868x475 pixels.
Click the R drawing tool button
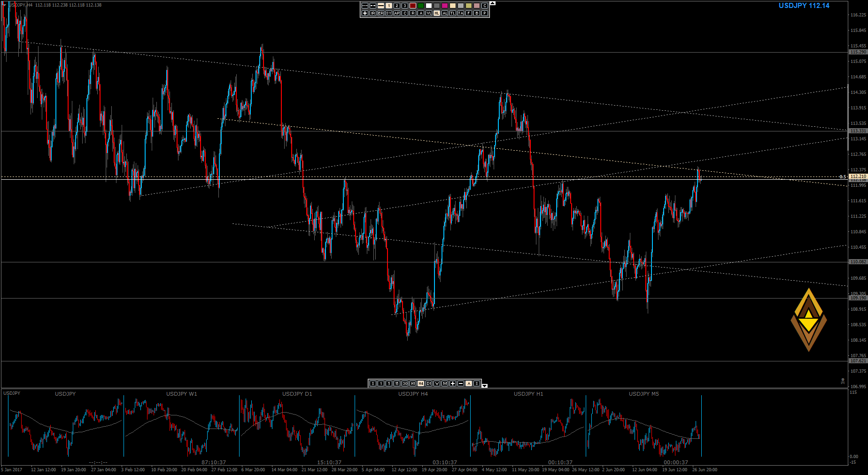[x=413, y=13]
